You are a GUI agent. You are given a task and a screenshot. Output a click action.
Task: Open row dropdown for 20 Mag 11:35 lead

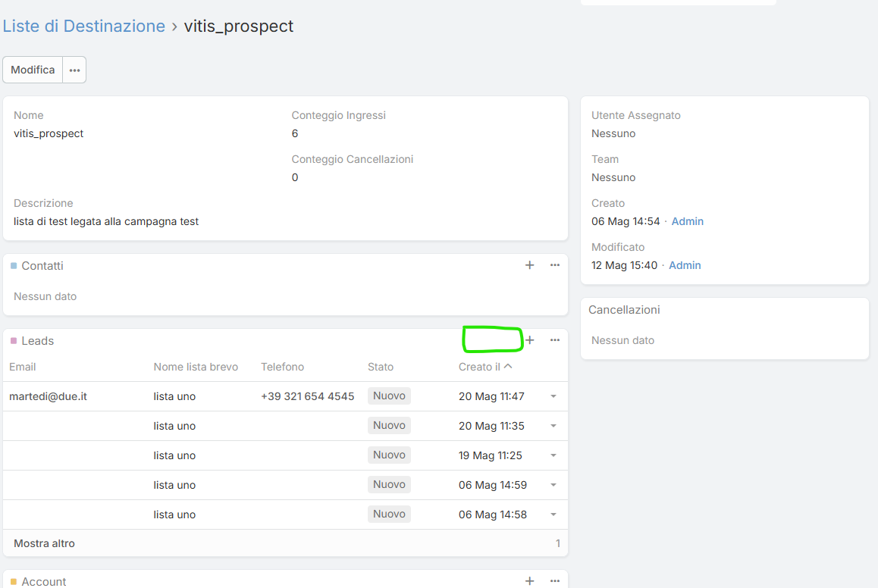click(553, 426)
